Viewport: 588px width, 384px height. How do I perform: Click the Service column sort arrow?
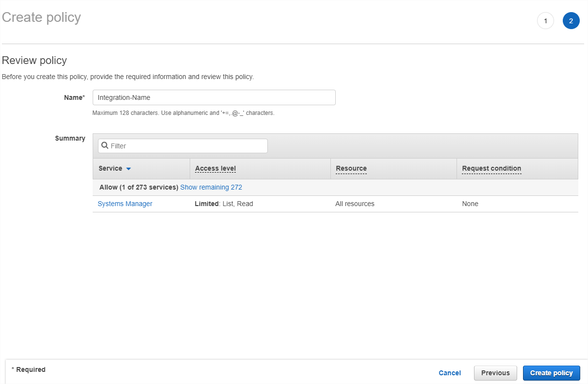tap(129, 169)
